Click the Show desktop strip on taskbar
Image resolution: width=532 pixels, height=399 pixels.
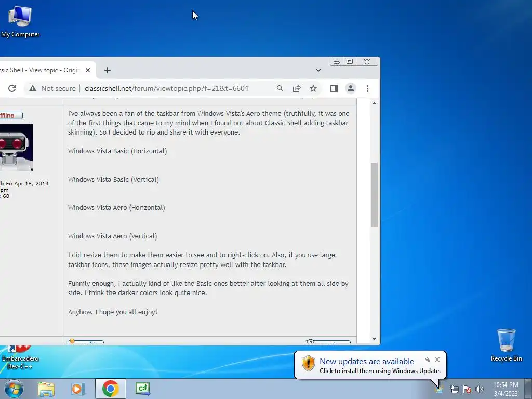click(x=529, y=389)
